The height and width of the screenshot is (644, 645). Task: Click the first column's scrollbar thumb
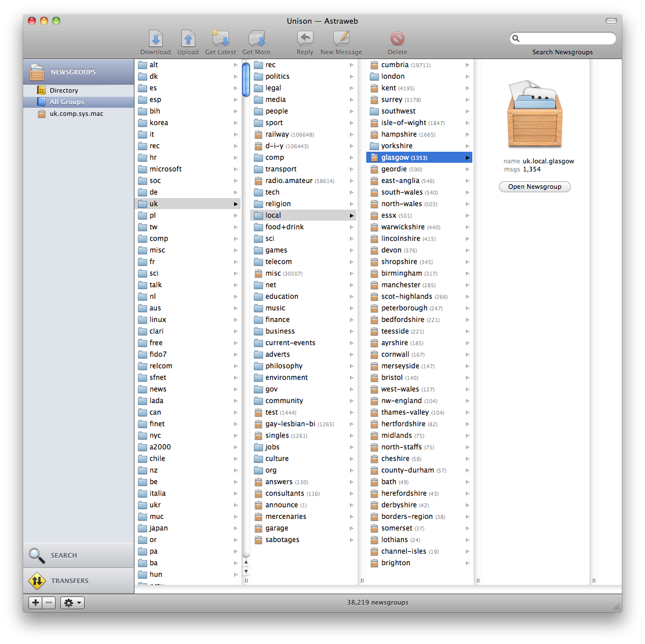(246, 80)
